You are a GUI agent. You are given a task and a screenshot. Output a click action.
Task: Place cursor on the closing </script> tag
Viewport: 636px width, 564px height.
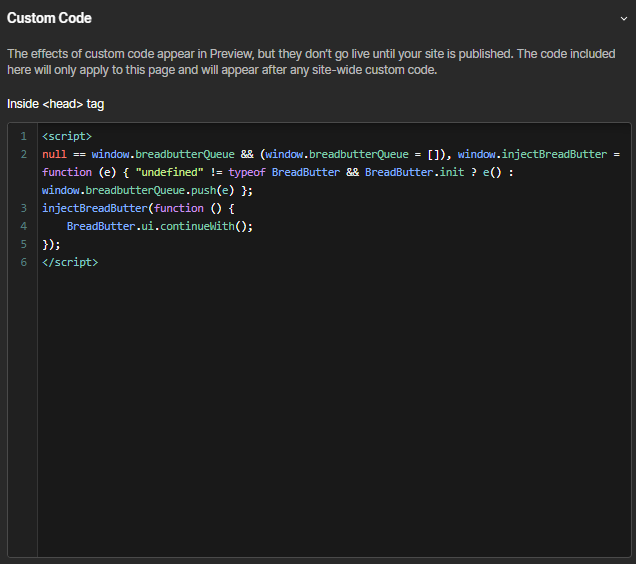tap(70, 262)
